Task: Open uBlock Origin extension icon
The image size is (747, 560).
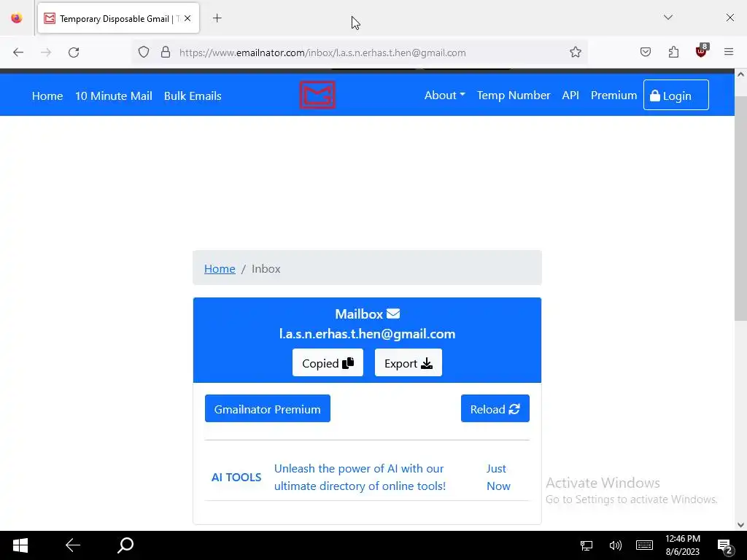Action: 701,52
